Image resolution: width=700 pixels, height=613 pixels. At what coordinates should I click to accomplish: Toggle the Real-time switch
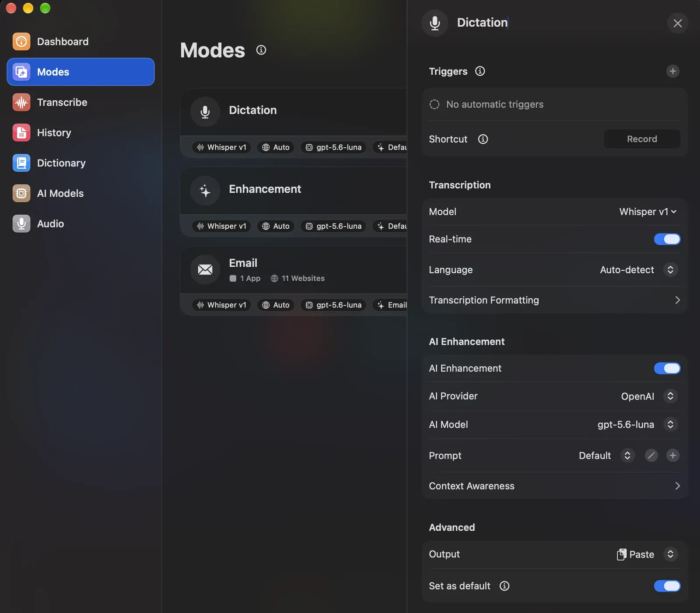click(667, 239)
